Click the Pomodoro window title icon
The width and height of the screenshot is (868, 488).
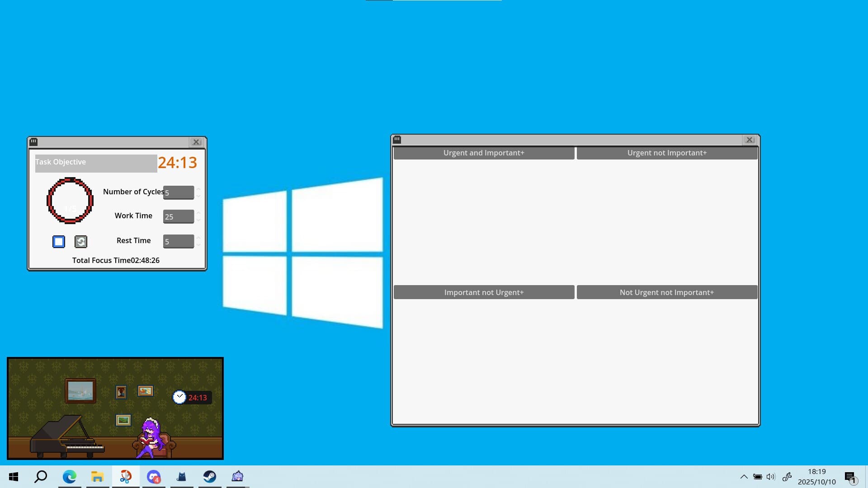33,142
